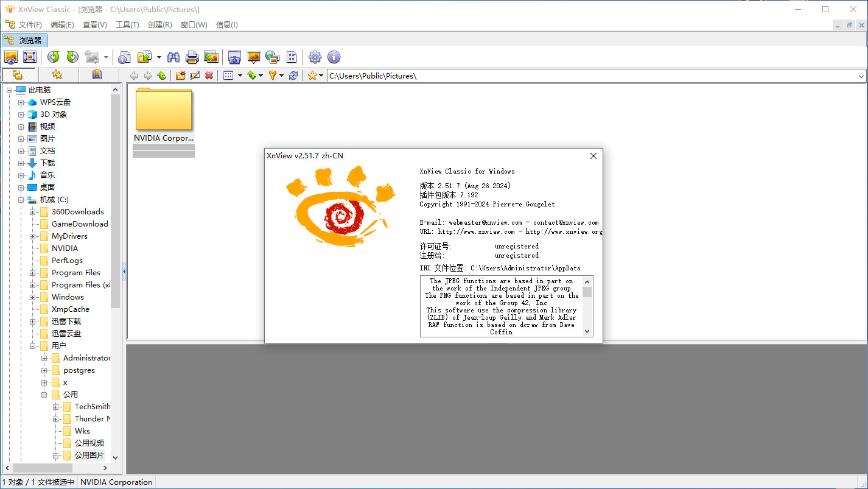868x489 pixels.
Task: Switch to the favorites star panel tab
Action: coord(57,75)
